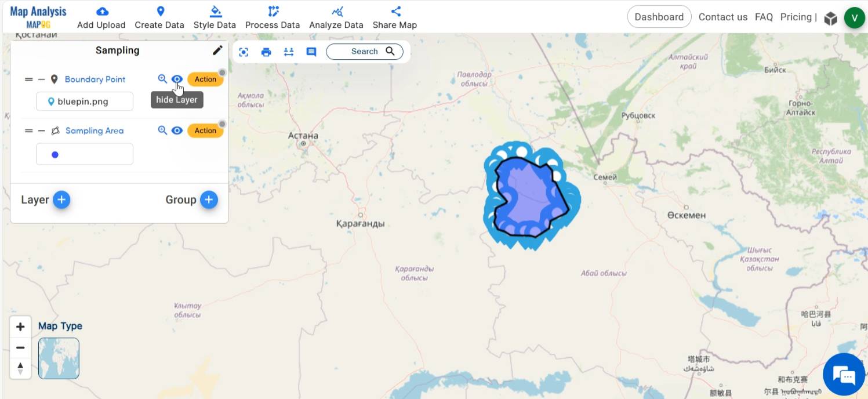The image size is (868, 399).
Task: Open the Create Data menu
Action: 159,17
